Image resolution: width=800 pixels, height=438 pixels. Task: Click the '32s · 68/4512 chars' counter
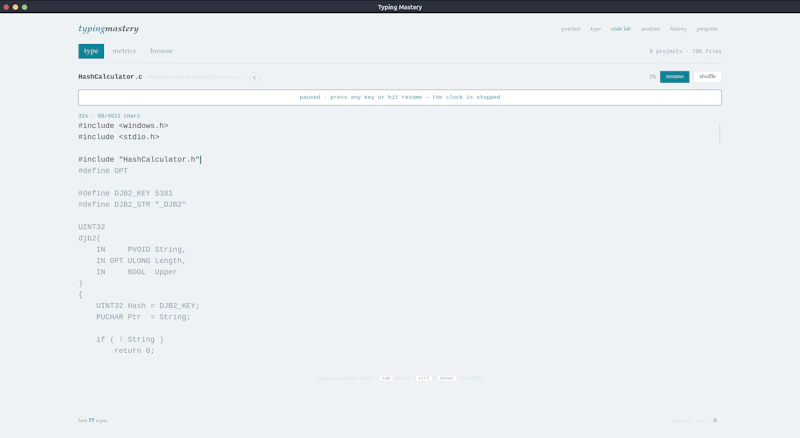pos(109,116)
